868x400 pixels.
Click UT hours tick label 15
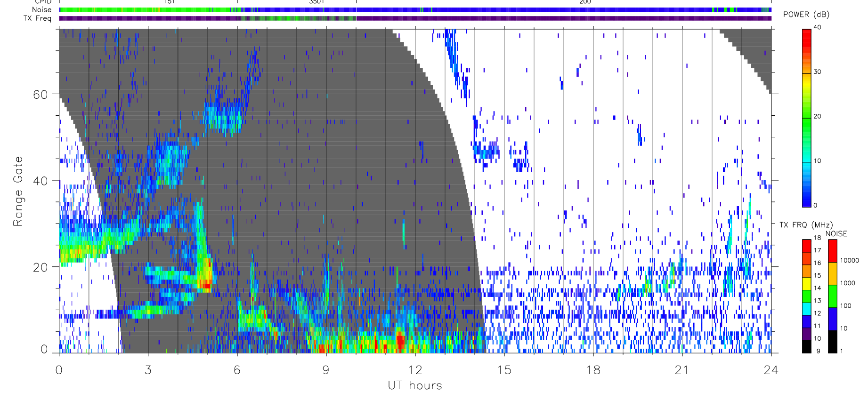[504, 370]
